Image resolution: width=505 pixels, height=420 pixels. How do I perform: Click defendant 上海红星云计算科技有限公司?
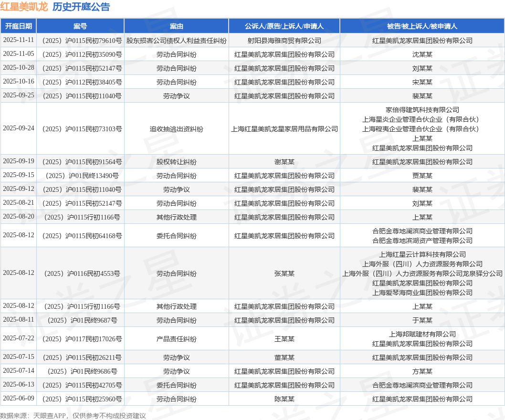point(422,254)
